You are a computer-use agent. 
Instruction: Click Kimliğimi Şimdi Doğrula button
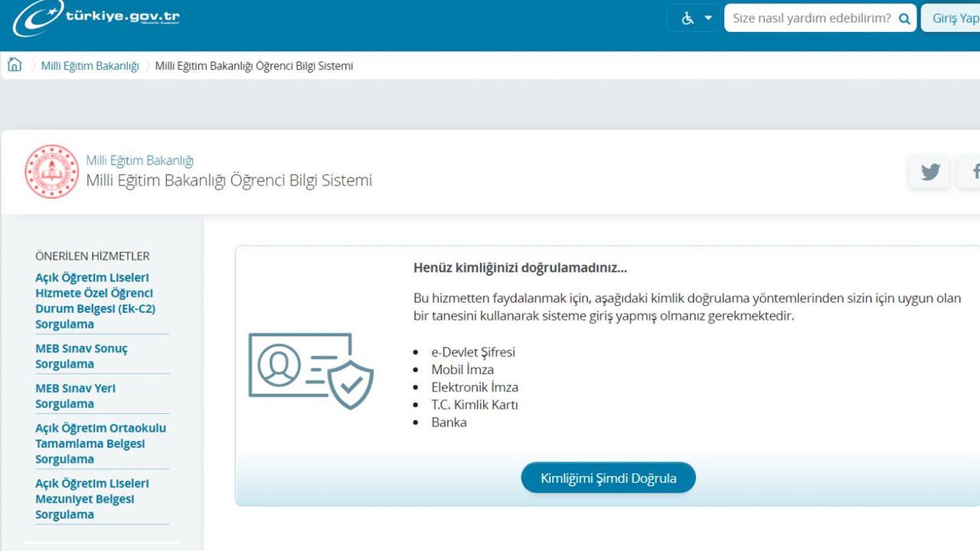click(x=608, y=478)
